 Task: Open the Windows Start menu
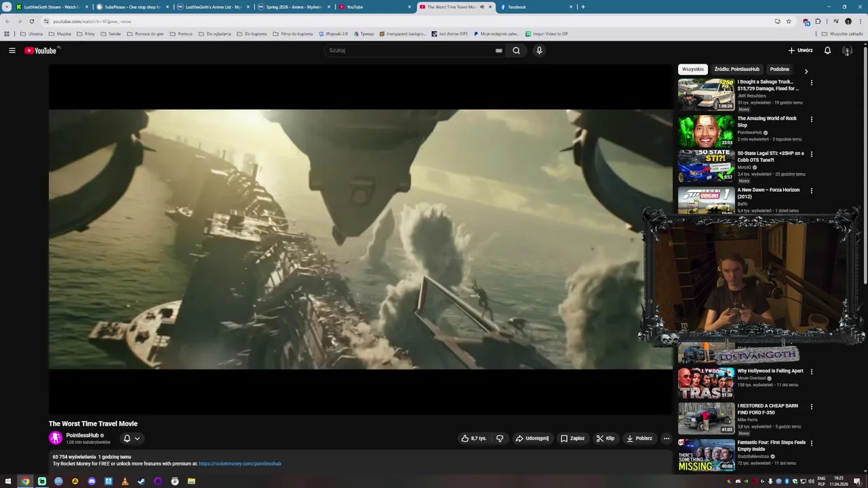(8, 481)
